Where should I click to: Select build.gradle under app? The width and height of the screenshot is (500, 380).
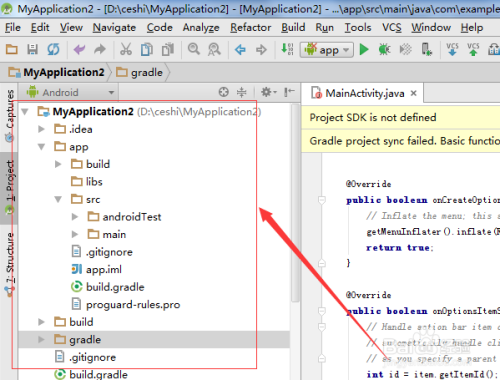(108, 287)
